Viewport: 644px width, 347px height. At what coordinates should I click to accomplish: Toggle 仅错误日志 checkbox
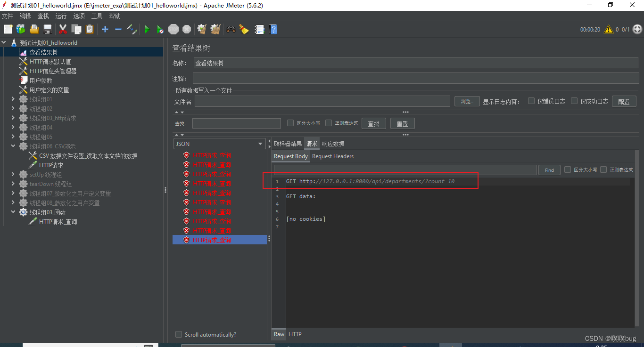click(531, 101)
